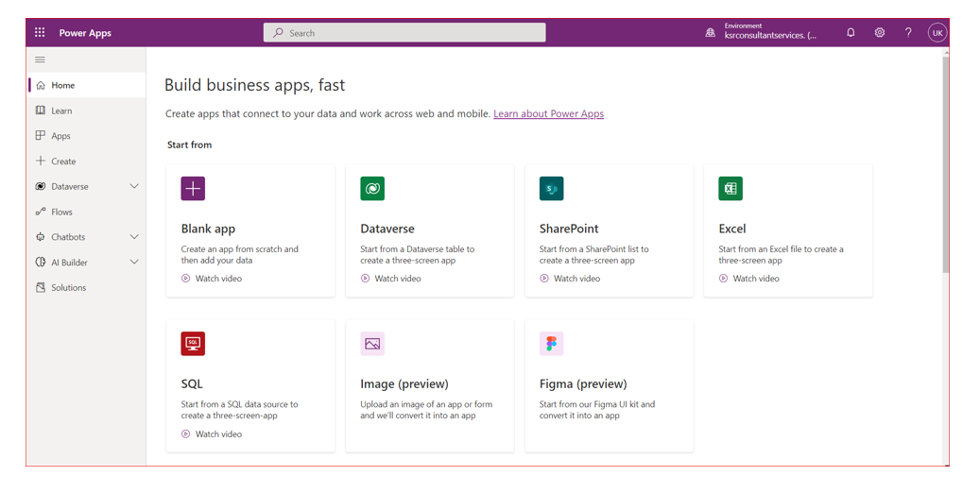980x493 pixels.
Task: Click the Chatbots icon in sidebar
Action: pyautogui.click(x=41, y=237)
